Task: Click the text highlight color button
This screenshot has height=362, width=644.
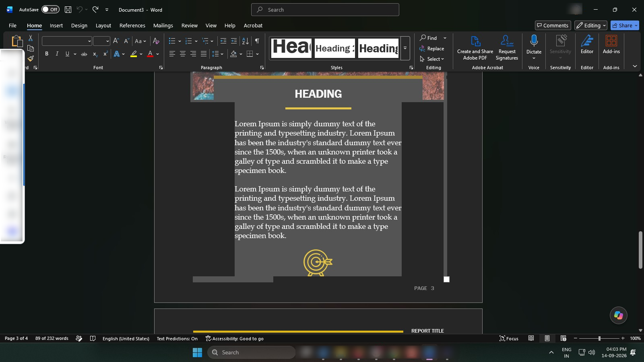Action: click(134, 54)
